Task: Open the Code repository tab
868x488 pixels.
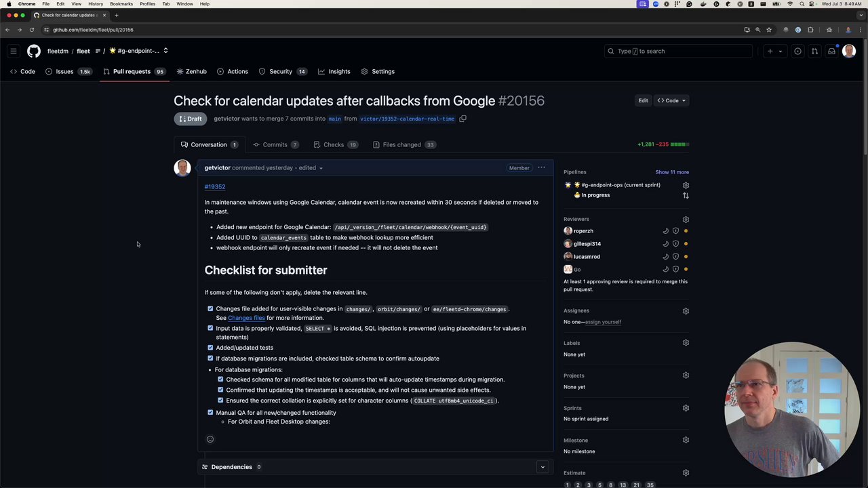Action: [22, 71]
